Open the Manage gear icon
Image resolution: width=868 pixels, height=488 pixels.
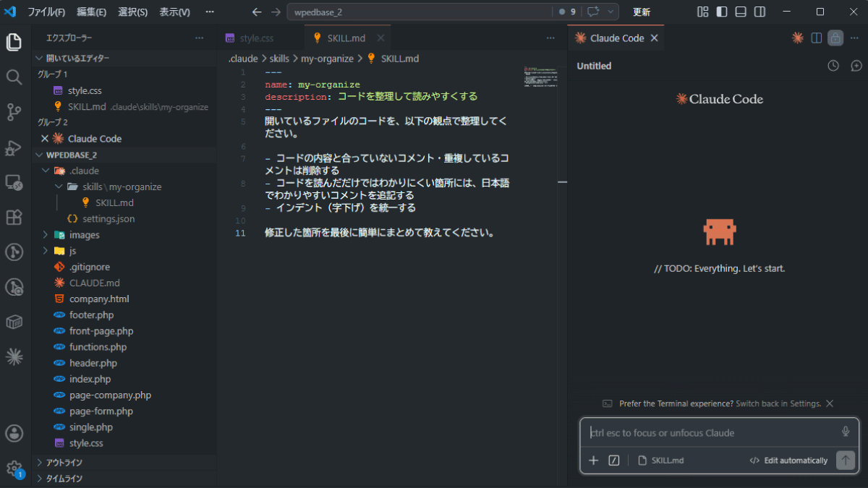(x=14, y=468)
